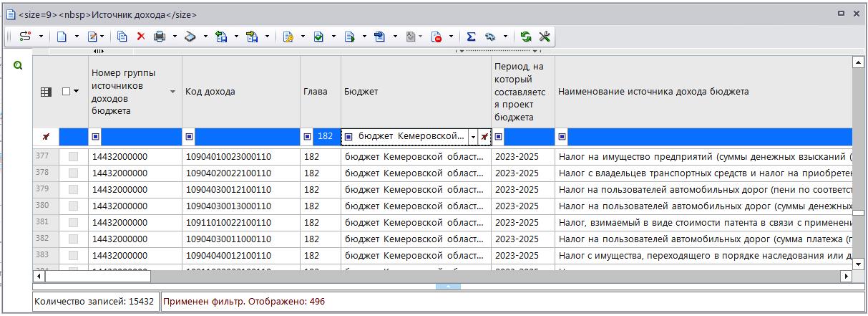This screenshot has height=316, width=868.
Task: Open dropdown arrow beside the Sigma icon group
Action: (x=506, y=36)
